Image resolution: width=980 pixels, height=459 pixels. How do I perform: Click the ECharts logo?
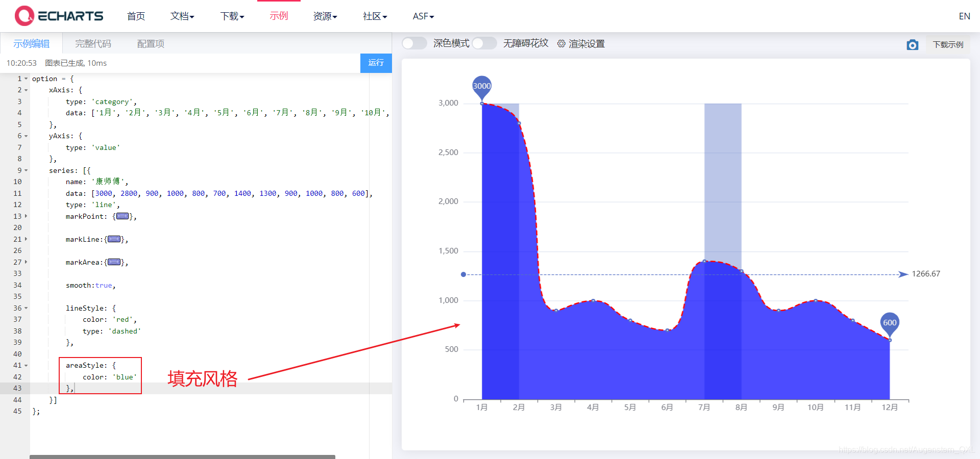[59, 16]
